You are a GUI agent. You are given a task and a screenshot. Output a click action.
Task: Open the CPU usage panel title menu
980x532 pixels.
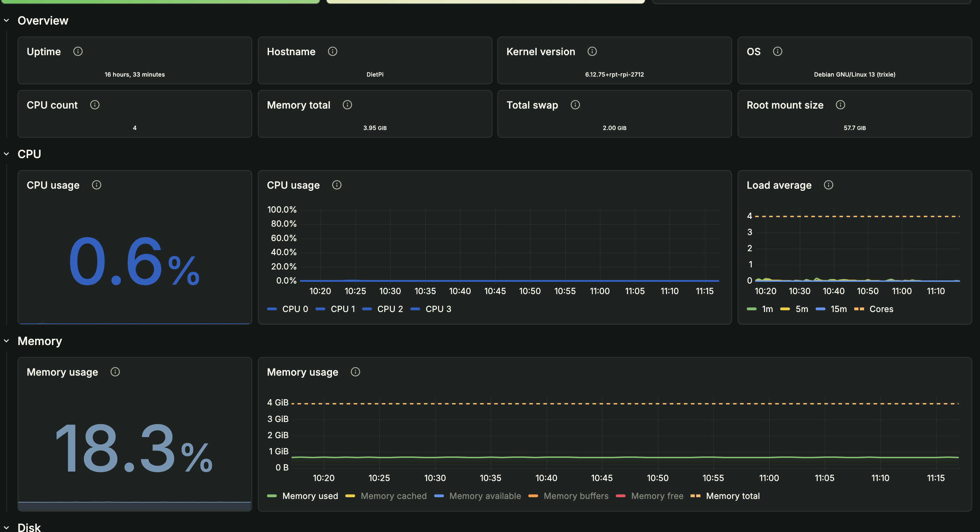[293, 185]
